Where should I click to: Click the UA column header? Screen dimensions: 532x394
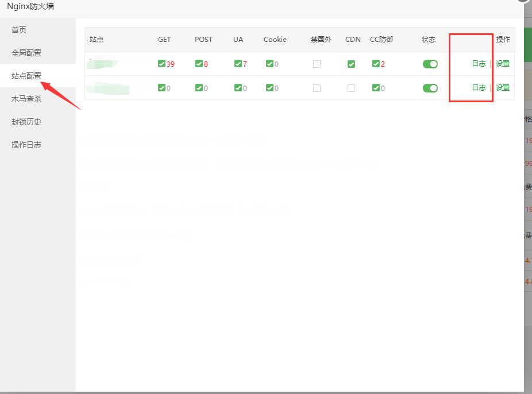click(238, 39)
